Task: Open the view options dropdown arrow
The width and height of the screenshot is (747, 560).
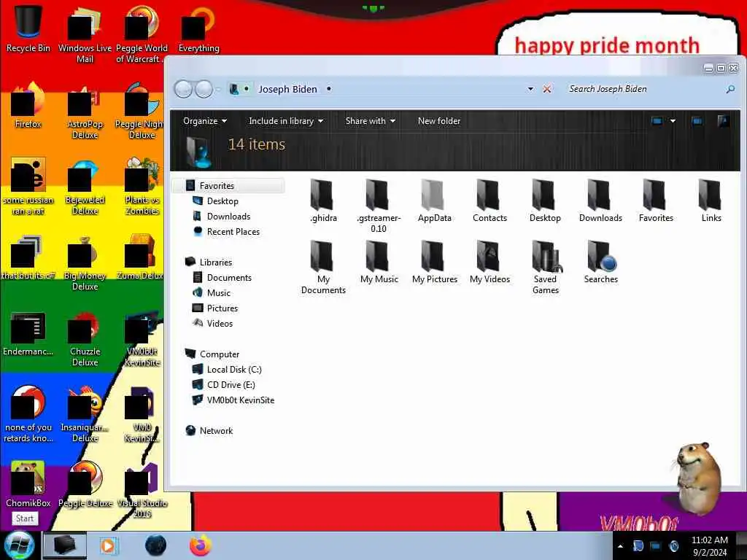Action: click(x=673, y=121)
